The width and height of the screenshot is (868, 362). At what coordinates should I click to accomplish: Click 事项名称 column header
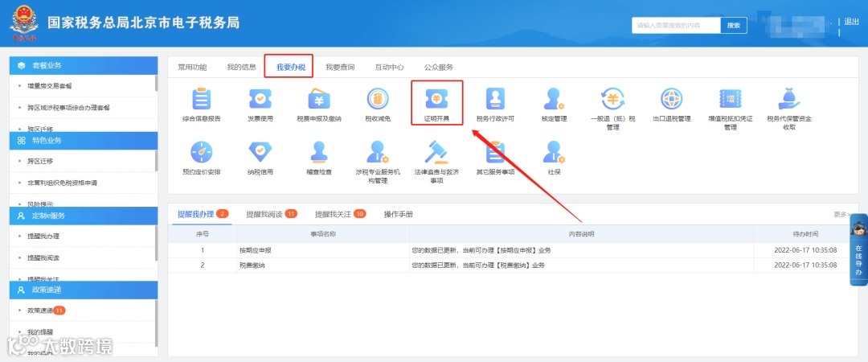click(322, 234)
